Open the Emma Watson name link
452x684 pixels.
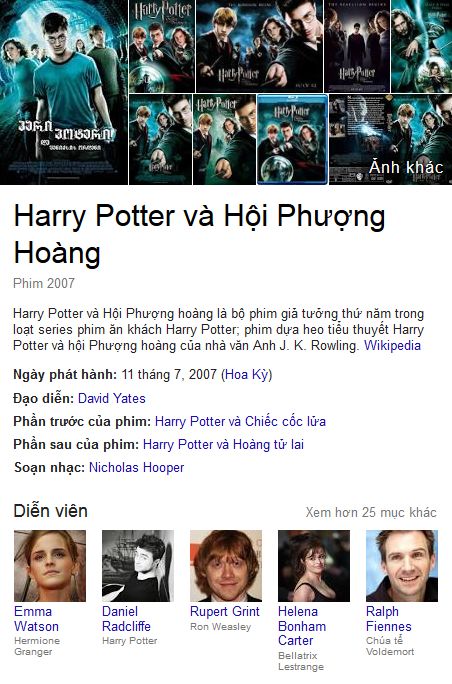coord(36,619)
